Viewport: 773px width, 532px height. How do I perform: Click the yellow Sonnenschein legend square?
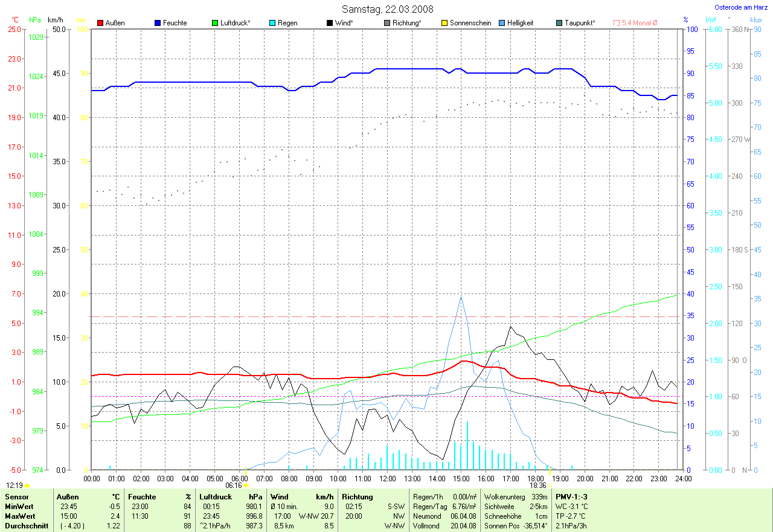tap(444, 23)
